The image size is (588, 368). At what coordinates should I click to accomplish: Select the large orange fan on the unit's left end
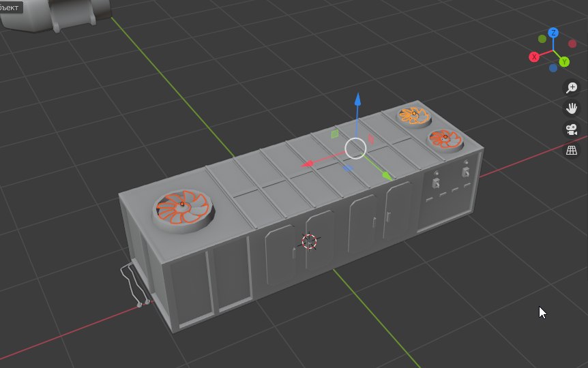(183, 207)
